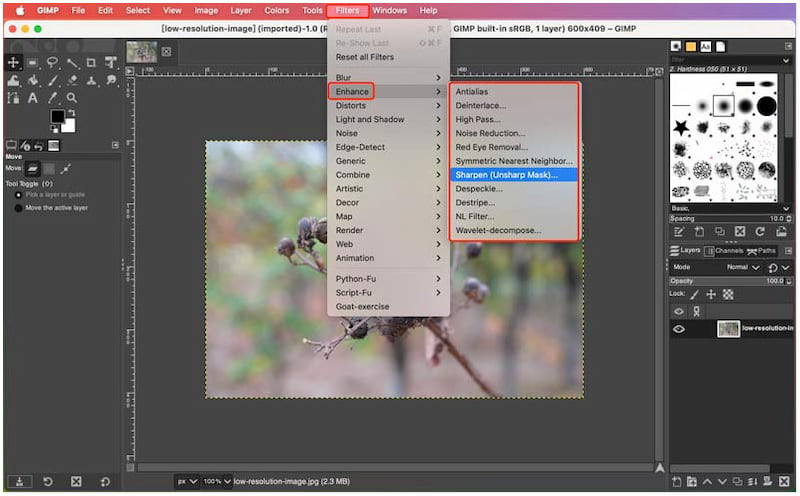
Task: Select 'Move the active layer' radio option
Action: (x=18, y=208)
